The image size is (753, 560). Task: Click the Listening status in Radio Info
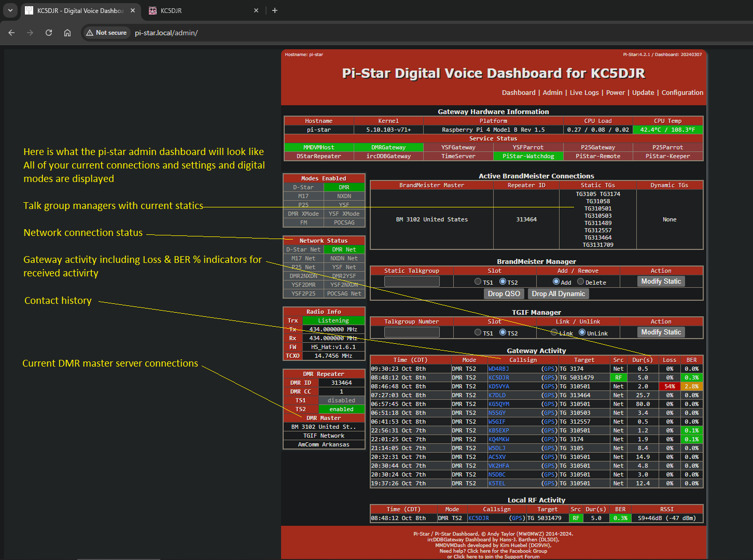pyautogui.click(x=333, y=321)
